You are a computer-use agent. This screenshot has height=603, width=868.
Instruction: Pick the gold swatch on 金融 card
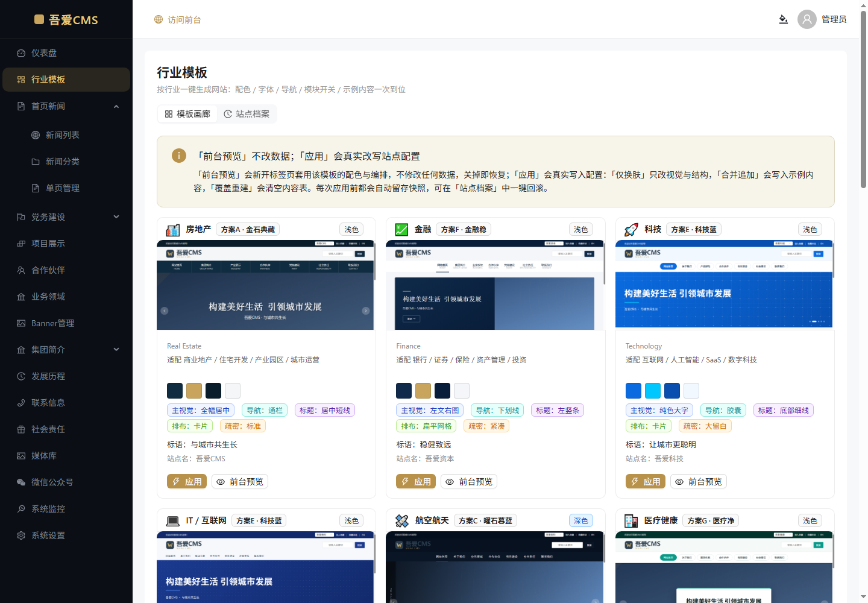point(423,391)
